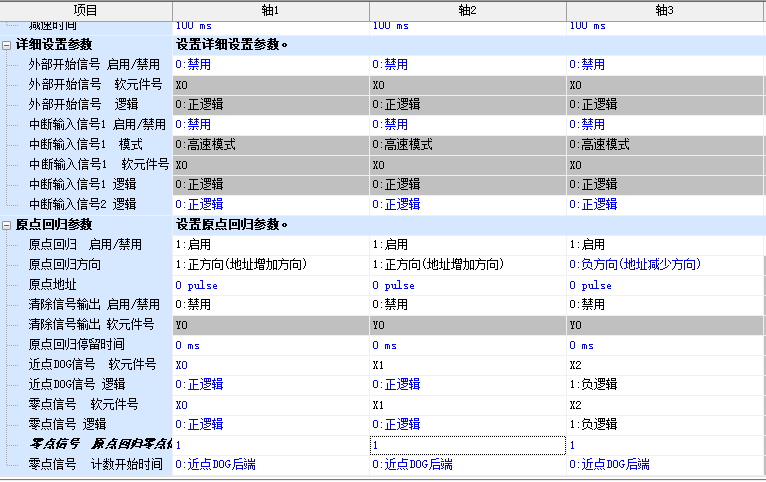Screen dimensions: 766x482
Task: Click 原点回归零点信号数 field for 轴3
Action: coord(664,445)
